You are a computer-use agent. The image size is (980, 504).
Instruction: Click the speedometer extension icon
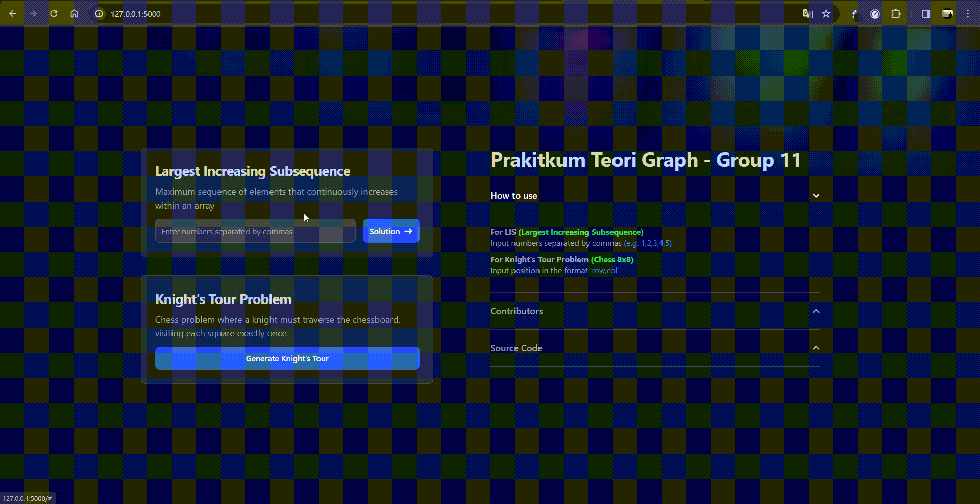click(x=875, y=14)
